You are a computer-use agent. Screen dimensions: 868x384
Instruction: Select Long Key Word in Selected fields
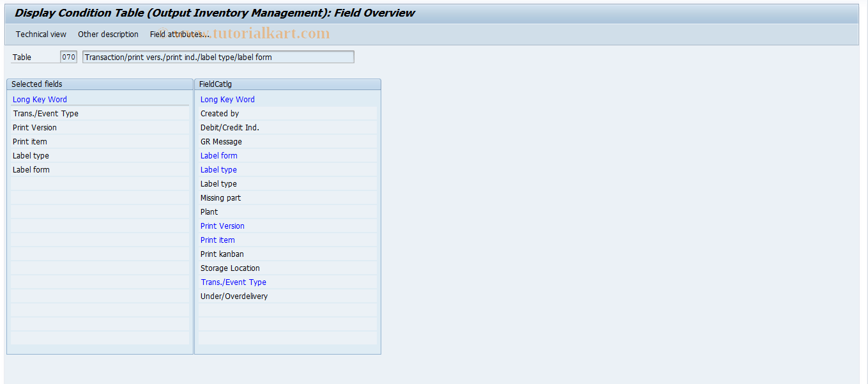(40, 99)
